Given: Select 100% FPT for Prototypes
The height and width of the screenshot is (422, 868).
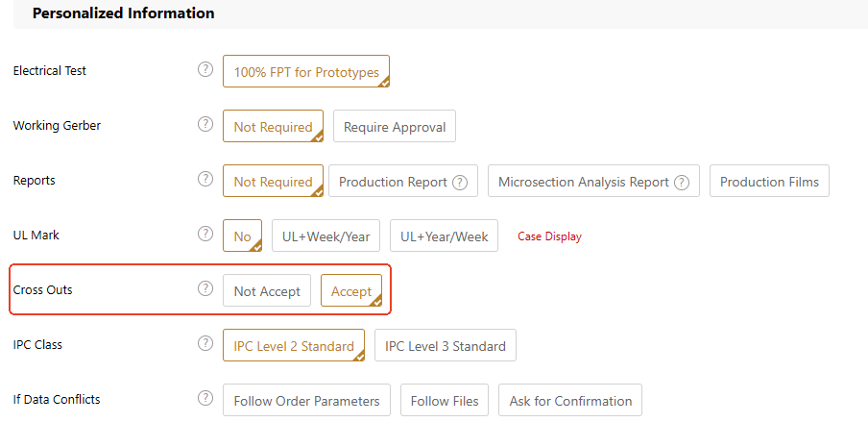Looking at the screenshot, I should 306,72.
